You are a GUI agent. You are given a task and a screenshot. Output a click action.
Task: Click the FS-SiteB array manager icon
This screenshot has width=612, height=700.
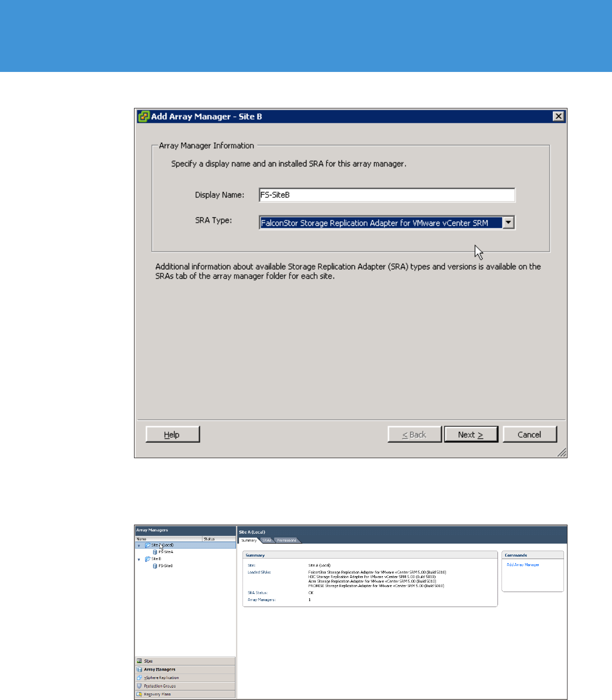click(x=155, y=566)
